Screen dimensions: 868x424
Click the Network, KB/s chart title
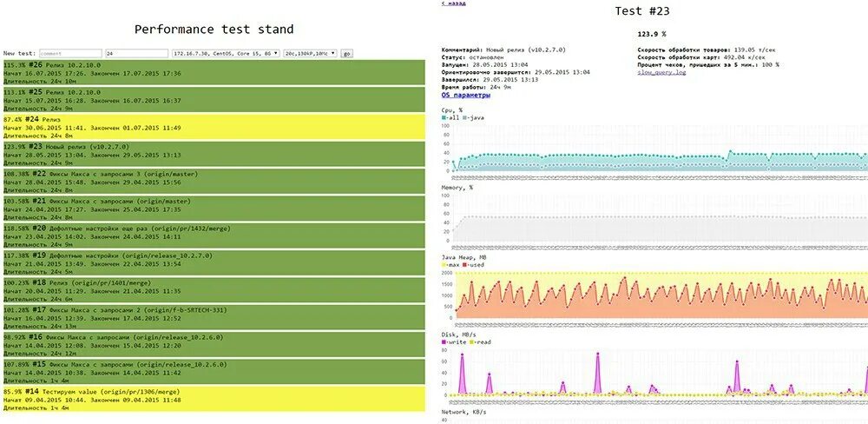(464, 413)
